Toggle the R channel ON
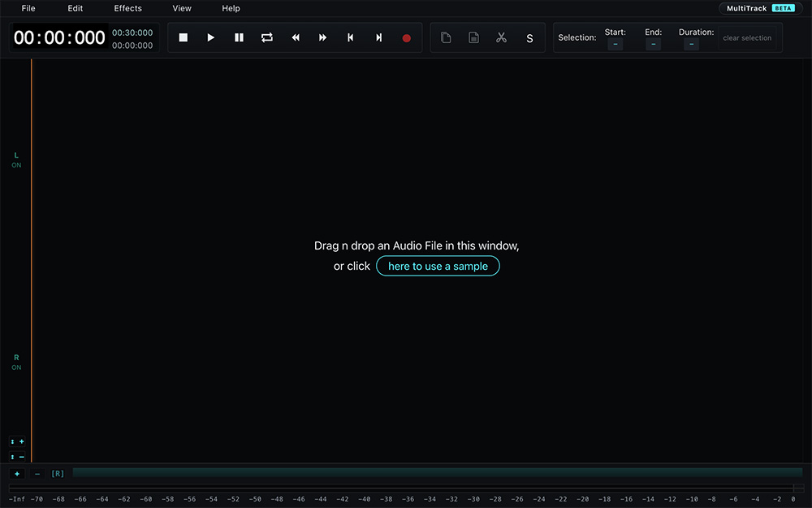The image size is (812, 508). (16, 362)
